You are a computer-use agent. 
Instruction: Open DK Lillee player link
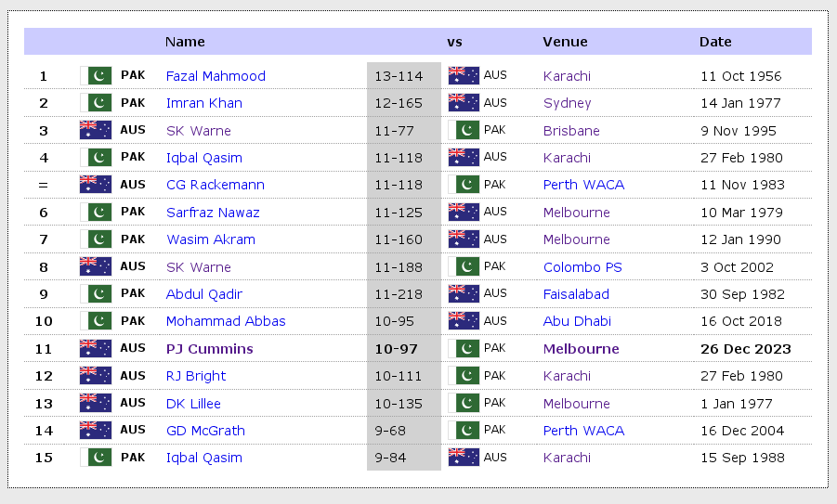193,404
